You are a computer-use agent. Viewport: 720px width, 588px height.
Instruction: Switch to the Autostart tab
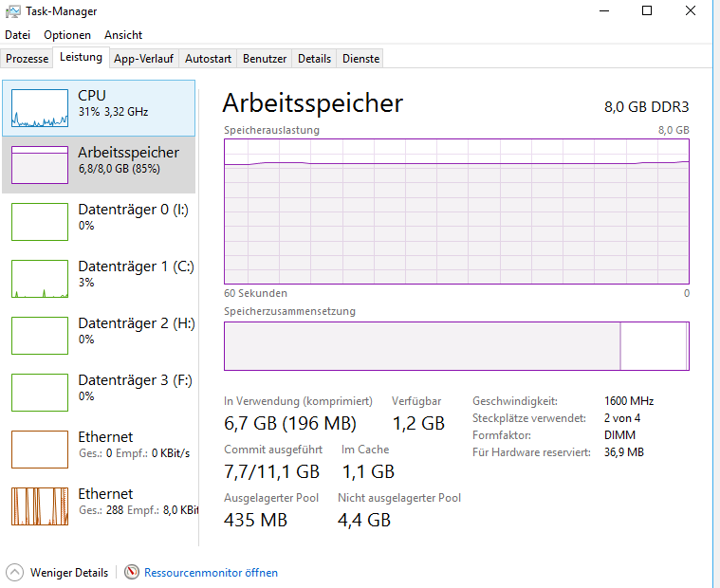208,59
